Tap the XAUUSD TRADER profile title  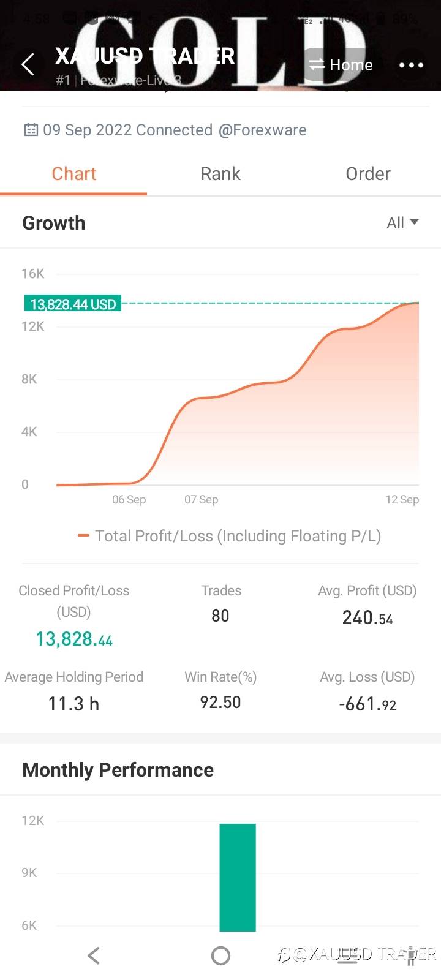click(x=145, y=56)
